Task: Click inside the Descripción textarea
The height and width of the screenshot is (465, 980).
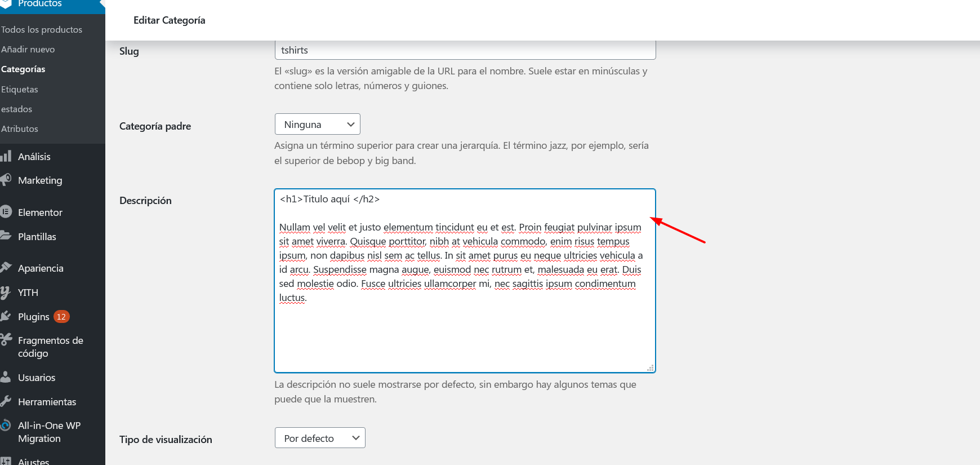Action: 465,281
